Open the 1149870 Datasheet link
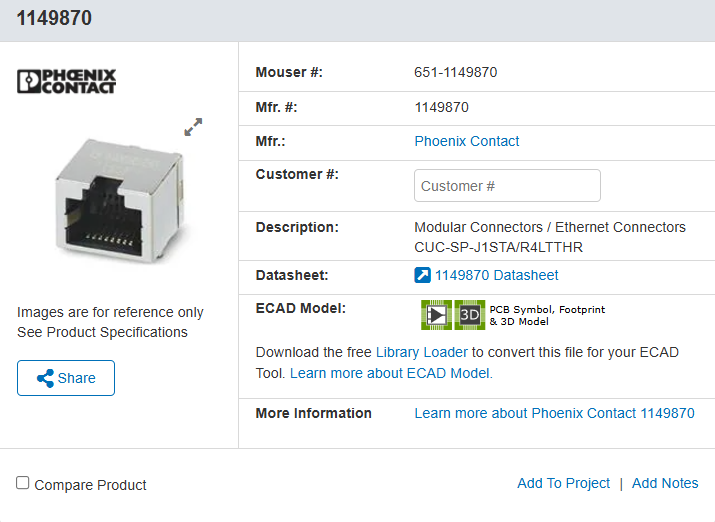Image resolution: width=715 pixels, height=522 pixels. click(496, 275)
